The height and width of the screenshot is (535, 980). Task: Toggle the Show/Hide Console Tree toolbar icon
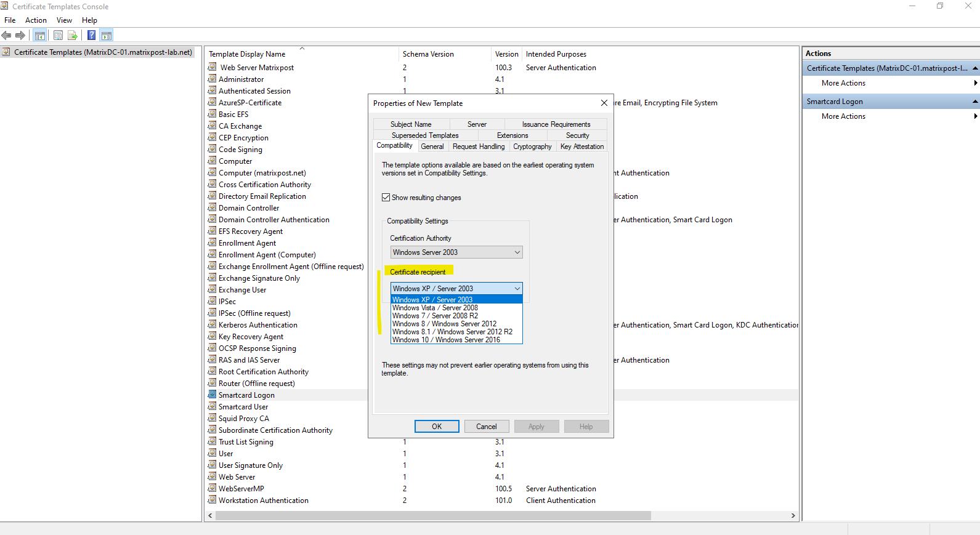pos(40,36)
